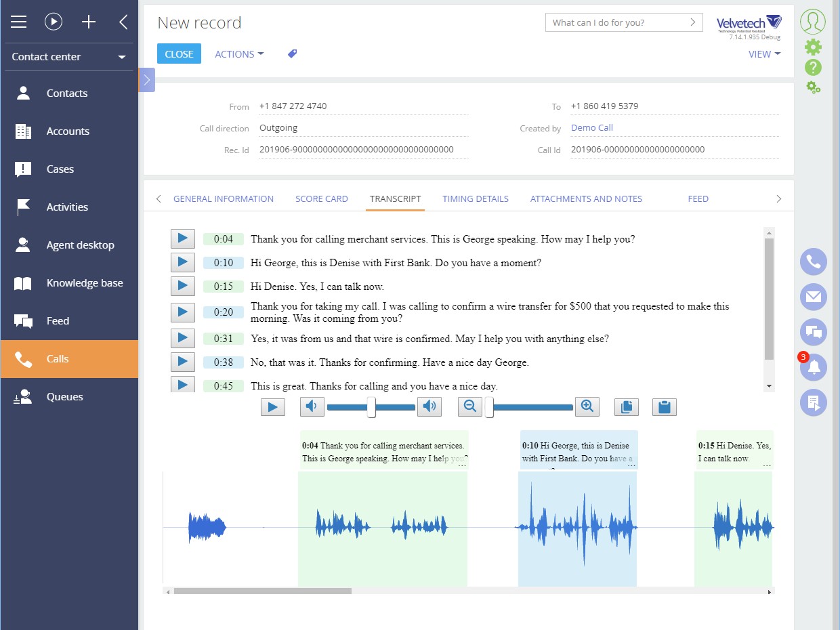Expand the Contact center workspace selector

coord(121,57)
